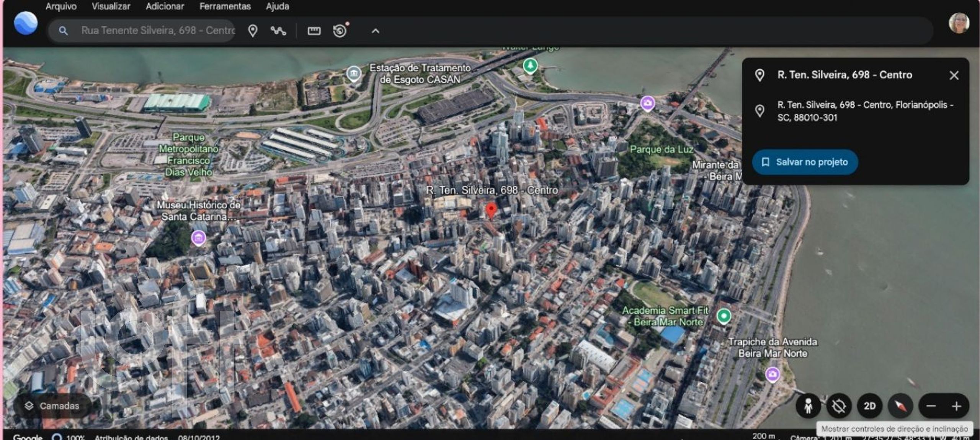The image size is (980, 440).
Task: Click the Pegman street view icon
Action: 808,406
